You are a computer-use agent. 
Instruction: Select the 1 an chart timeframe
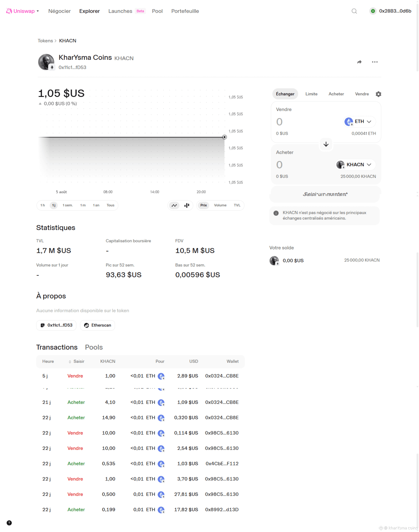point(96,205)
